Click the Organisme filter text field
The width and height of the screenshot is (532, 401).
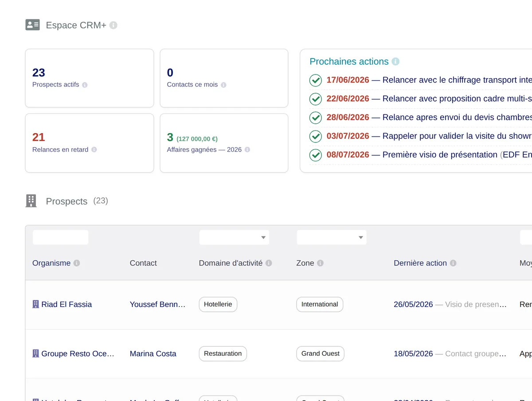click(x=60, y=237)
